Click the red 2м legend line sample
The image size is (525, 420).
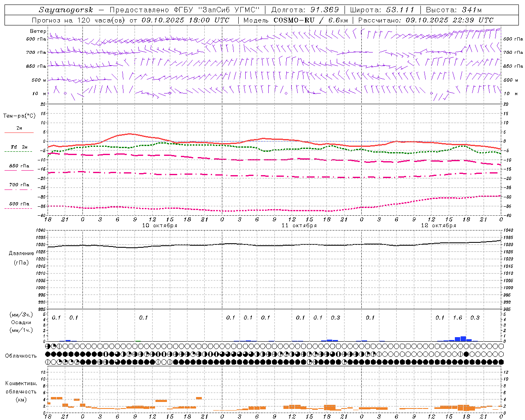point(19,132)
